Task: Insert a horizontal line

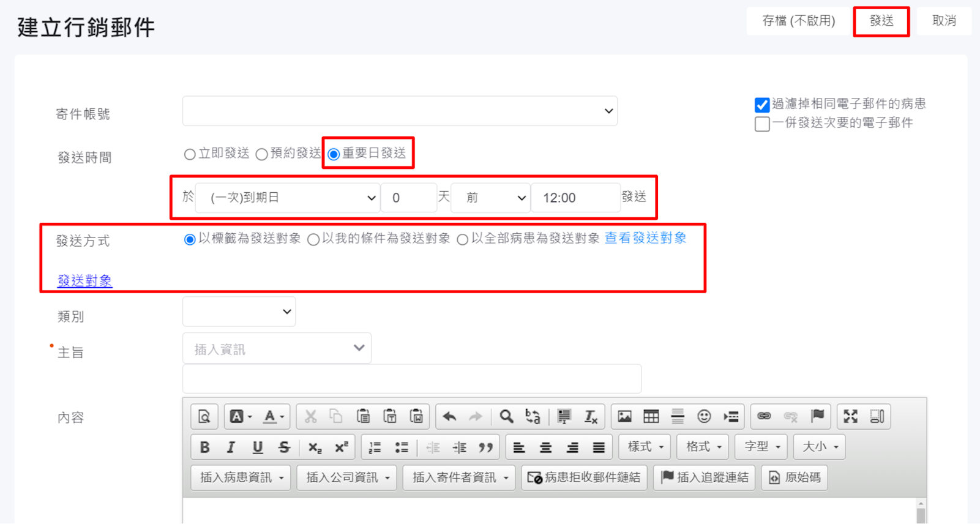Action: [678, 417]
